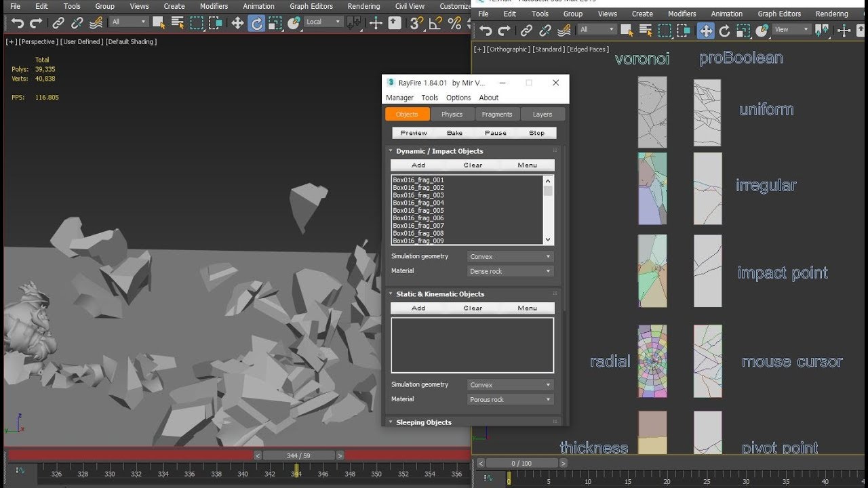
Task: Toggle Angle Snap in left window toolbar
Action: tap(436, 23)
